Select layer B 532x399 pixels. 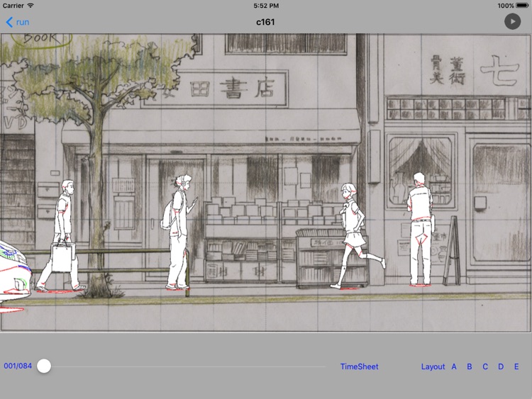click(x=470, y=366)
